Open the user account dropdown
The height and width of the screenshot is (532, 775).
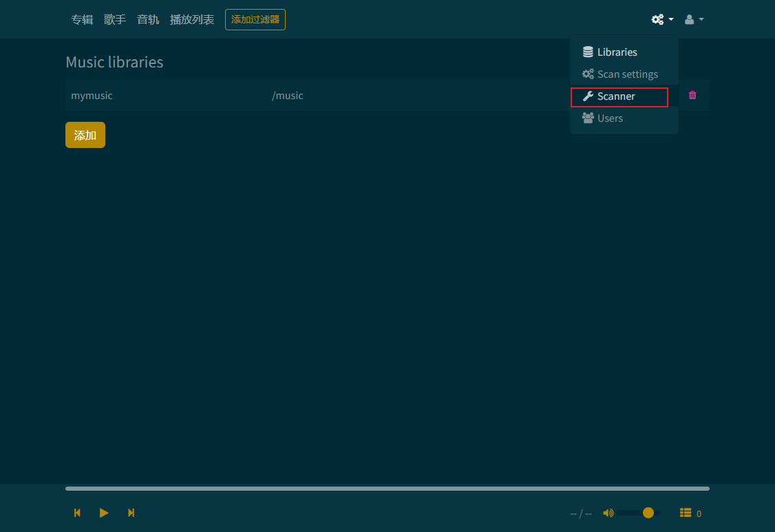tap(694, 19)
